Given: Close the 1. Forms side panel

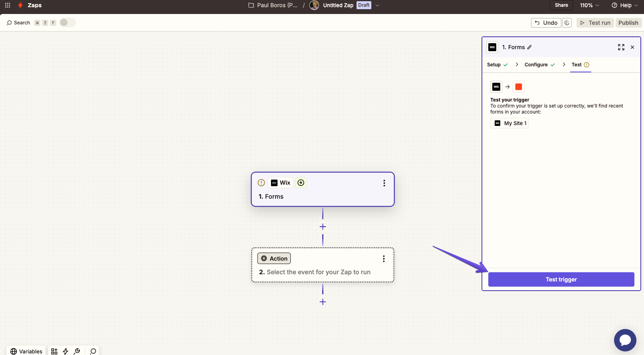Looking at the screenshot, I should click(632, 47).
